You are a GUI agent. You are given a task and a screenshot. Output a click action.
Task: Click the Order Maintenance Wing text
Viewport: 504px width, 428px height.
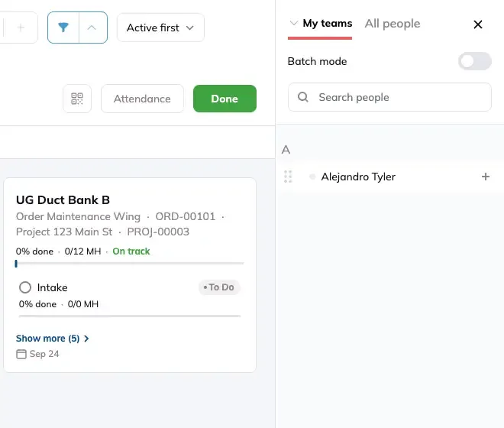click(x=78, y=216)
